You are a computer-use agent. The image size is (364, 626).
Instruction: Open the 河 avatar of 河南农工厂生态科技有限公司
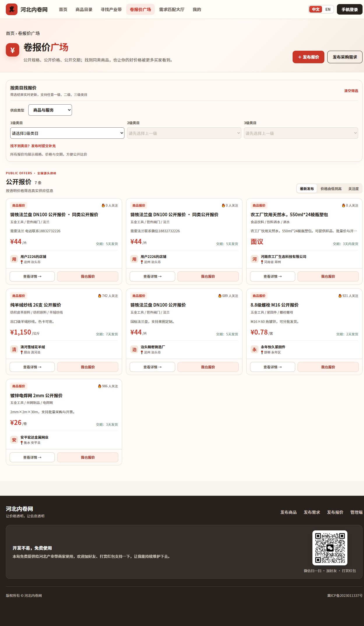point(254,259)
